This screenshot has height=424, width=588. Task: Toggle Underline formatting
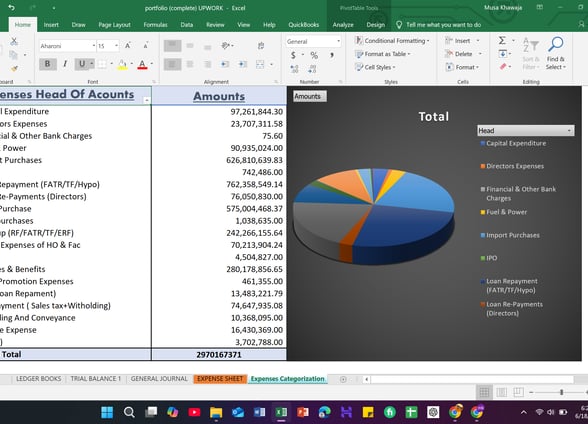pyautogui.click(x=82, y=64)
